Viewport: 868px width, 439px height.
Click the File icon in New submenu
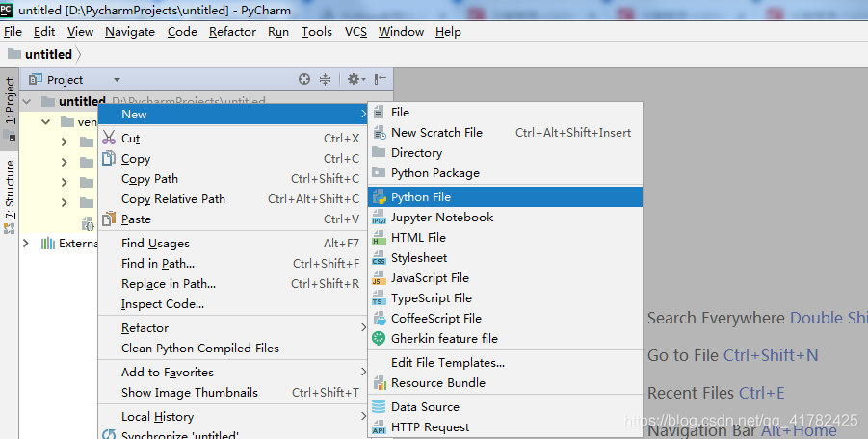pyautogui.click(x=379, y=113)
